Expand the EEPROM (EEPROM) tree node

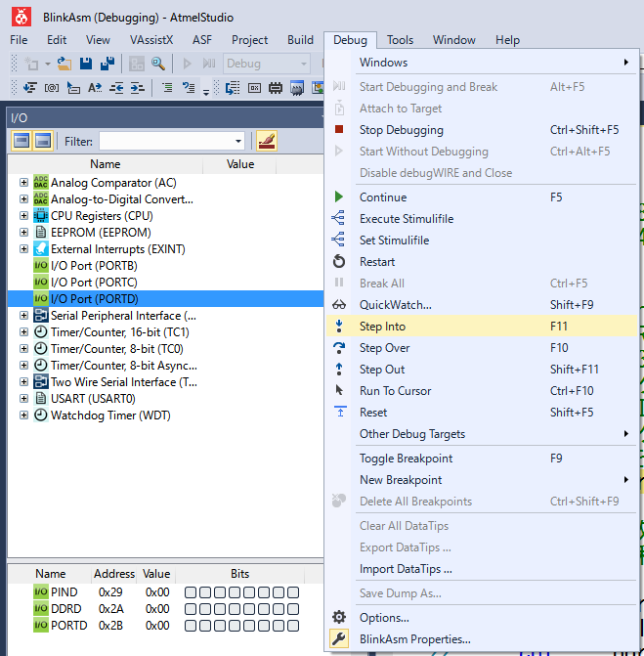pyautogui.click(x=23, y=233)
